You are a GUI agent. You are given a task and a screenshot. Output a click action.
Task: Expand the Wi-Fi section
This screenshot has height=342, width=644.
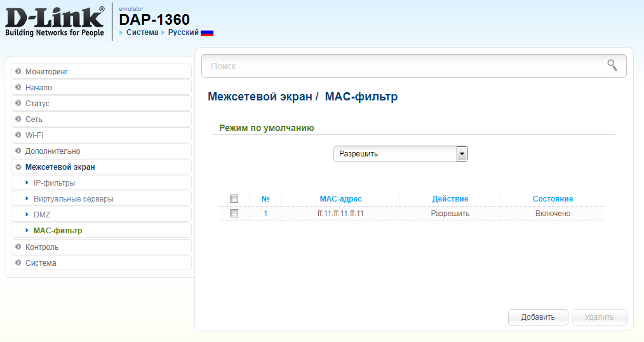(x=101, y=135)
